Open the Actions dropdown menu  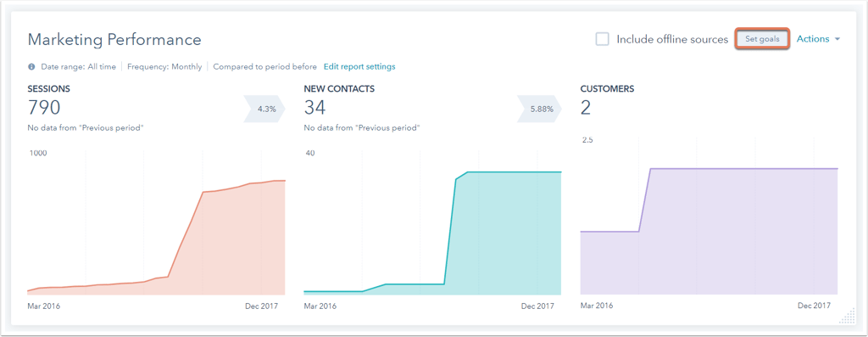pos(818,39)
